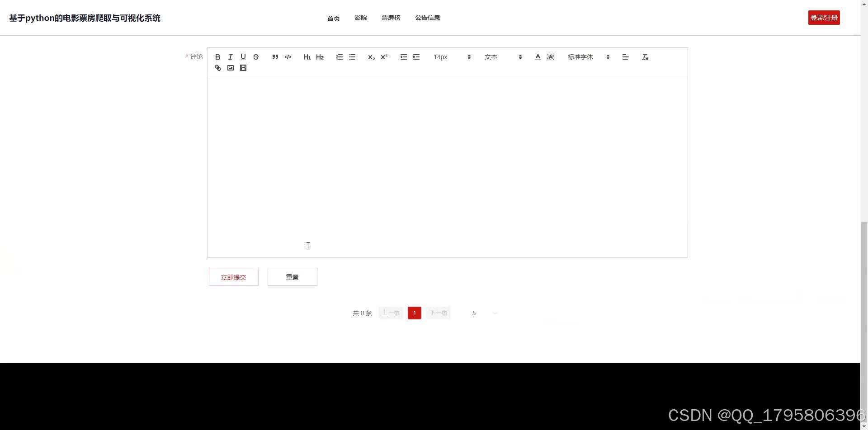
Task: Insert an image with the picture icon
Action: pos(230,68)
